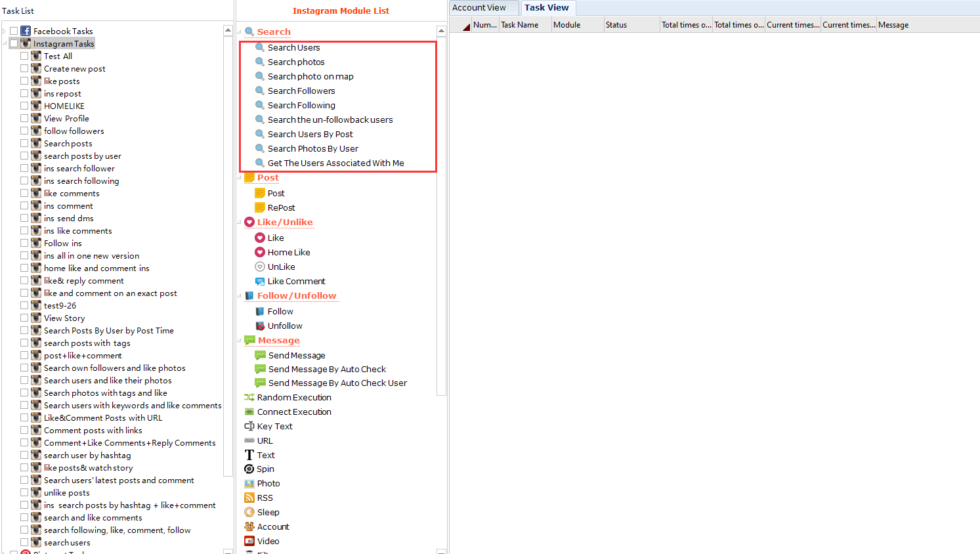
Task: Click the URL link icon
Action: (x=249, y=440)
